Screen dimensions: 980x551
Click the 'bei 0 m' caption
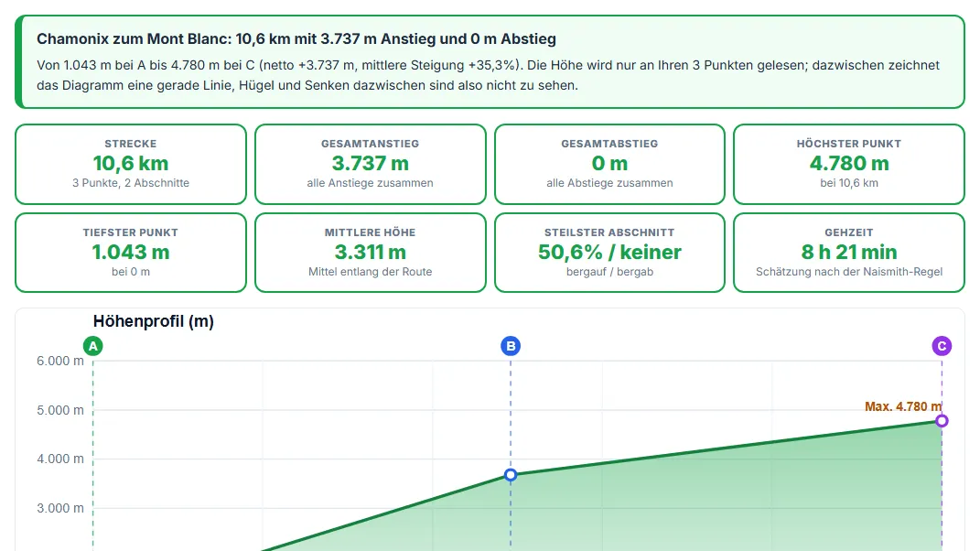click(x=131, y=272)
